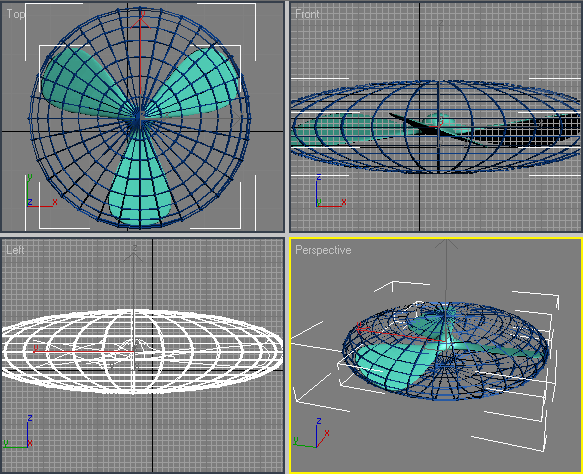Click the axis tripod in Top viewport
Viewport: 583px width, 474px height.
[x=42, y=190]
